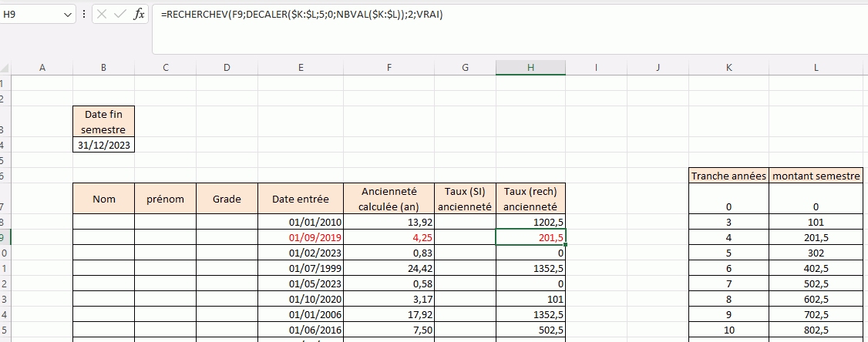Open the Name Box dropdown arrow
The width and height of the screenshot is (868, 342).
click(x=67, y=15)
